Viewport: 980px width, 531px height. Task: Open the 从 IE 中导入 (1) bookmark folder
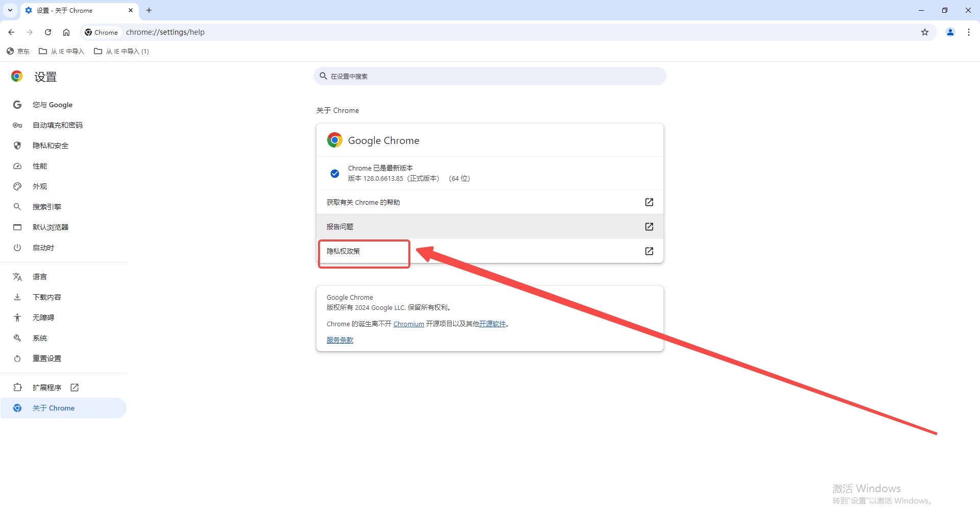(x=121, y=51)
